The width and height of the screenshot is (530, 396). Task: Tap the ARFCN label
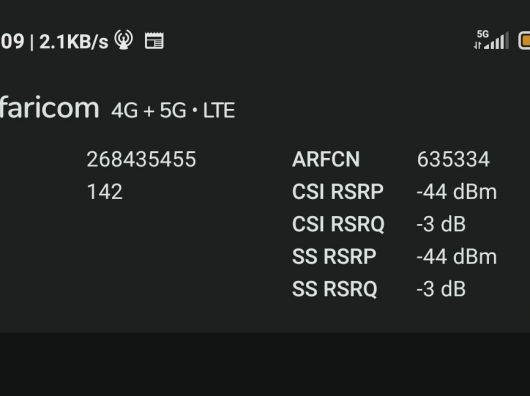(326, 159)
